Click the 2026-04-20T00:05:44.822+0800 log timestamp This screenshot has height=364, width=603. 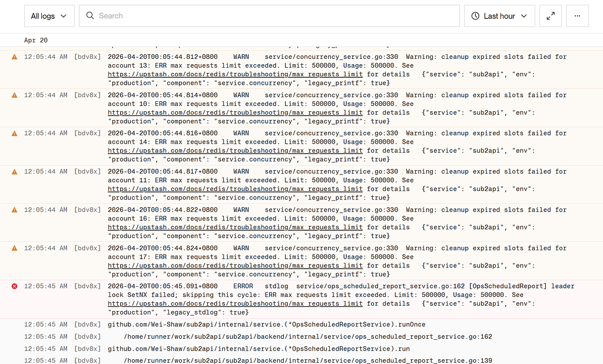point(163,210)
